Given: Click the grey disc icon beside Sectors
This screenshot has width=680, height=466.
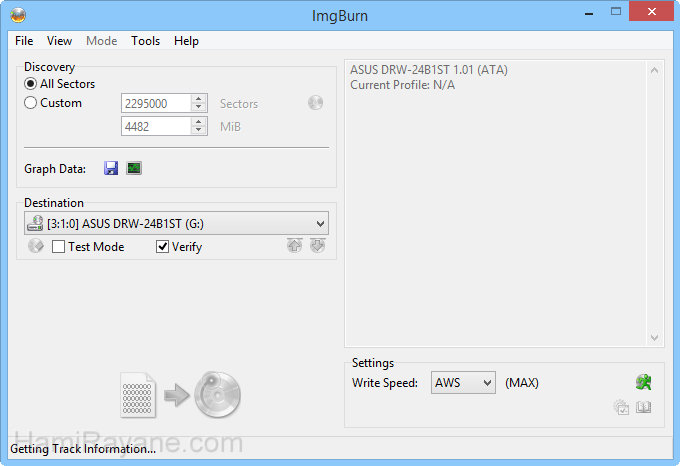Looking at the screenshot, I should pyautogui.click(x=315, y=103).
